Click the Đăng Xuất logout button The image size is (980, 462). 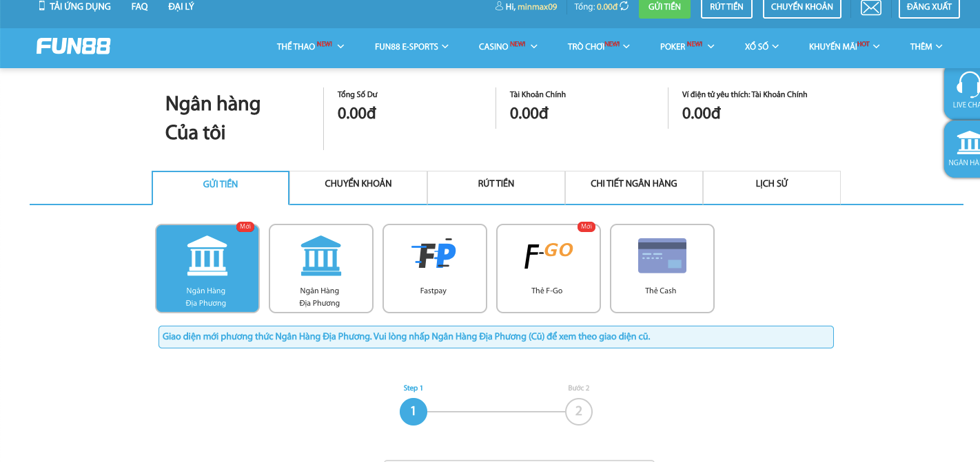[x=929, y=8]
